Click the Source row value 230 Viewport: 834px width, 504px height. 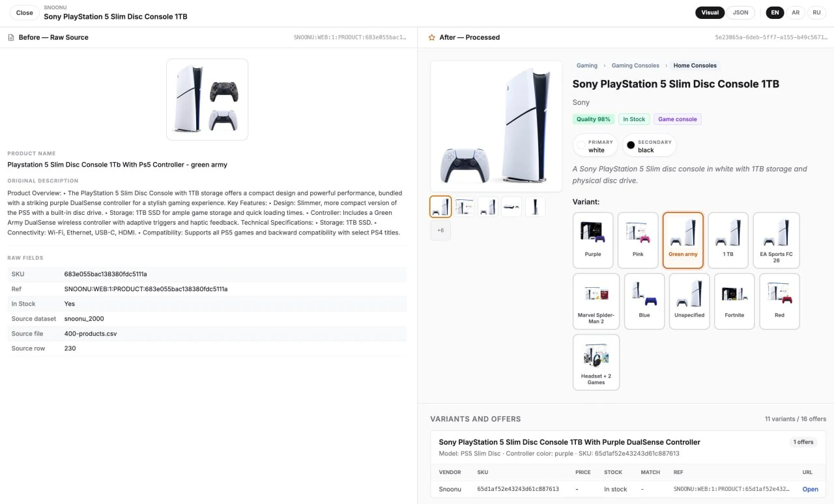pos(70,348)
